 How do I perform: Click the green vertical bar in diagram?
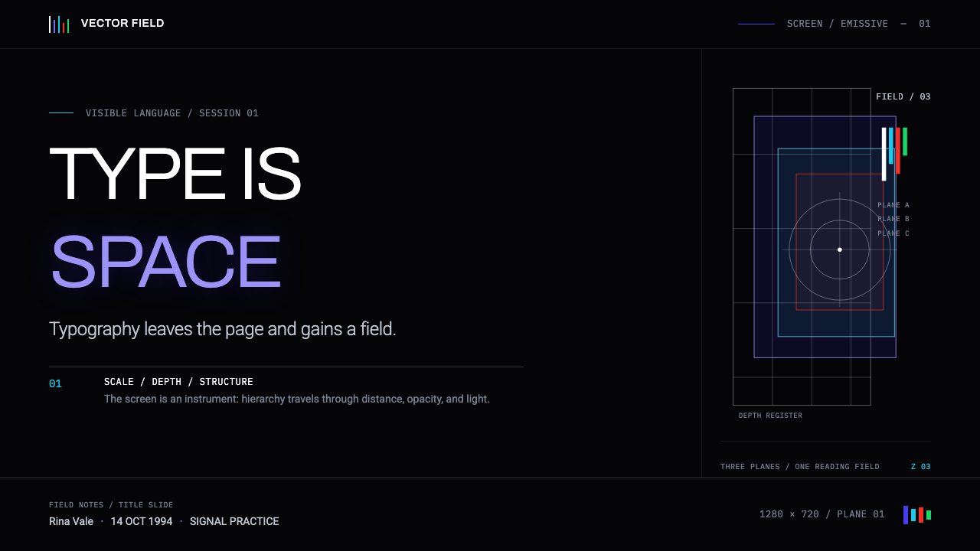pyautogui.click(x=905, y=142)
